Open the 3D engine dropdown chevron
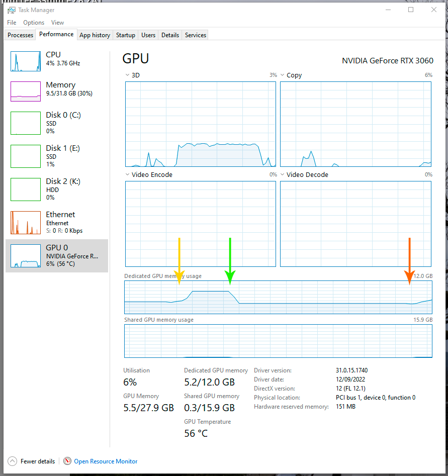Image resolution: width=448 pixels, height=476 pixels. click(127, 75)
